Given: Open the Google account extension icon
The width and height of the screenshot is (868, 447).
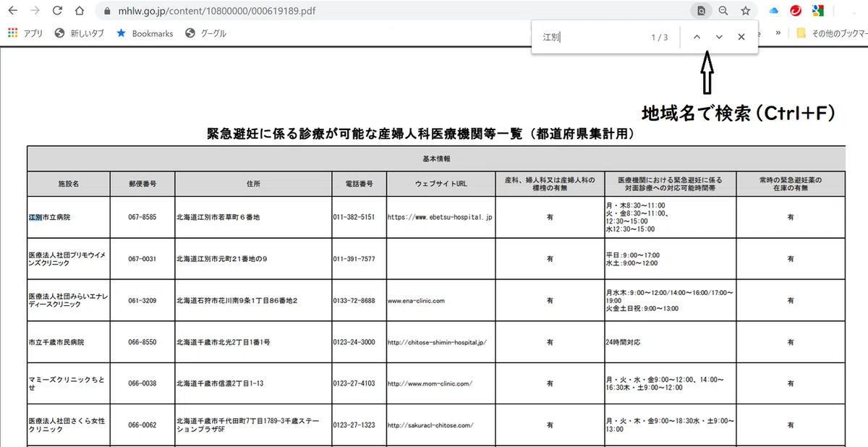Looking at the screenshot, I should (x=817, y=11).
